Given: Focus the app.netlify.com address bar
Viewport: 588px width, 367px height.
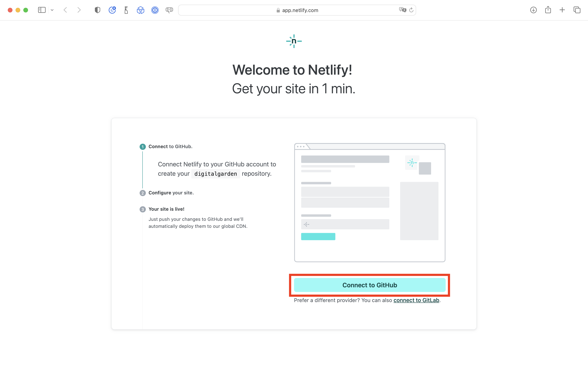Looking at the screenshot, I should pyautogui.click(x=297, y=10).
